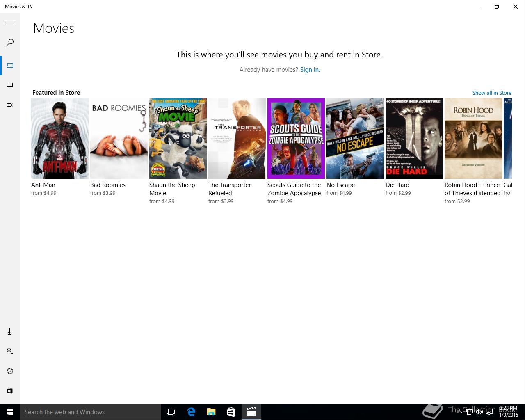Open the Windows Start button
Image resolution: width=525 pixels, height=420 pixels.
(10, 412)
